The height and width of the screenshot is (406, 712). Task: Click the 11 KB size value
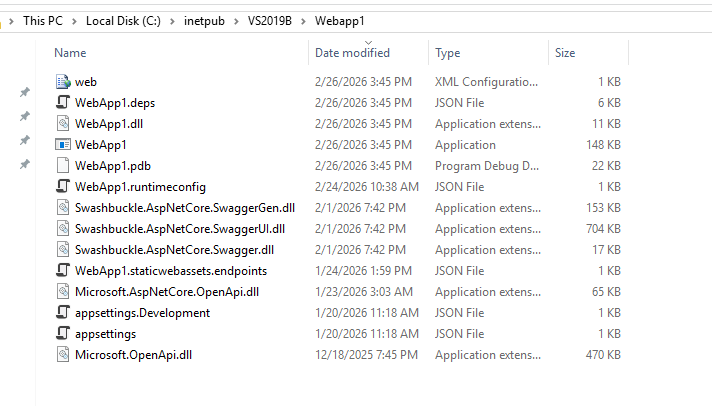(607, 124)
